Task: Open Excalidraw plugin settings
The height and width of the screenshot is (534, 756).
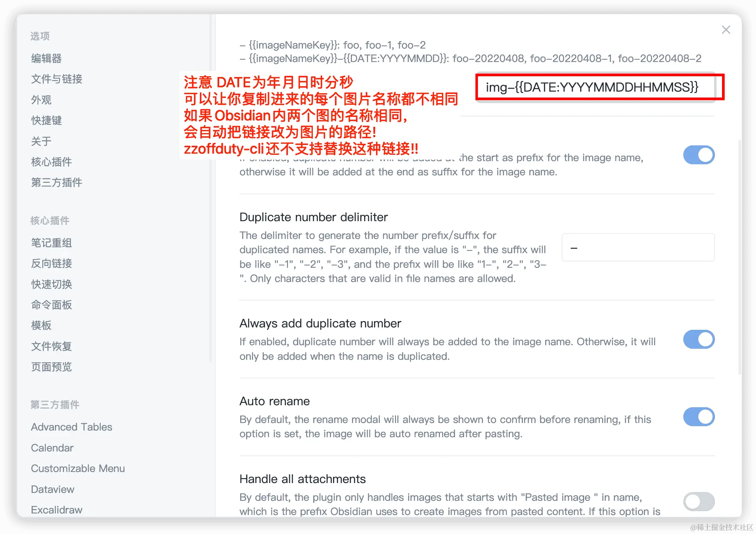Action: 56,510
